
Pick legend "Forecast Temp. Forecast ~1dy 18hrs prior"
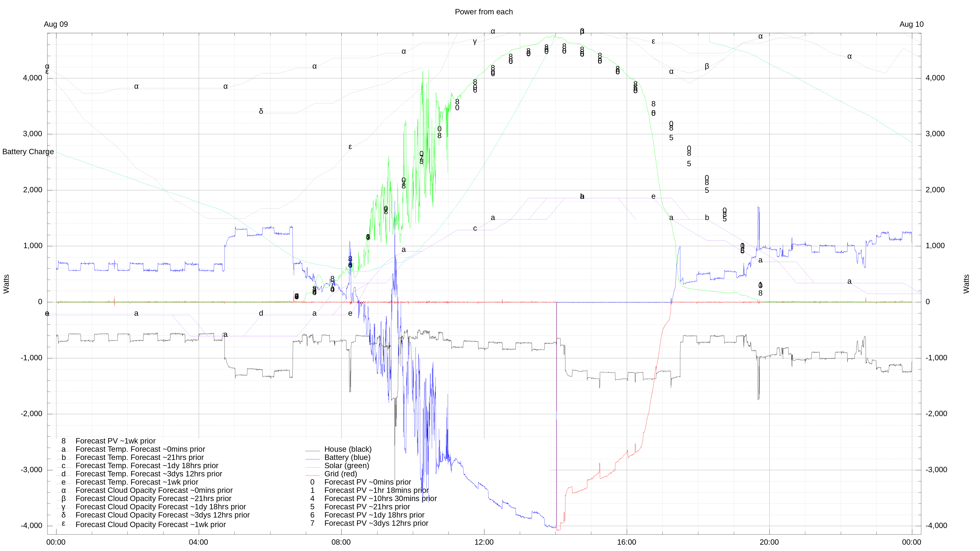pyautogui.click(x=147, y=466)
